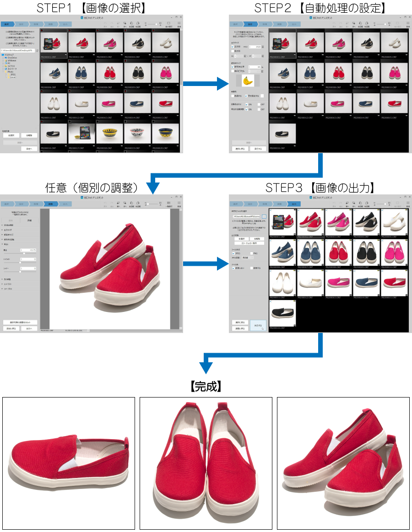Select 調整 step tab in individual adjustment window
The image size is (412, 532).
pyautogui.click(x=51, y=204)
